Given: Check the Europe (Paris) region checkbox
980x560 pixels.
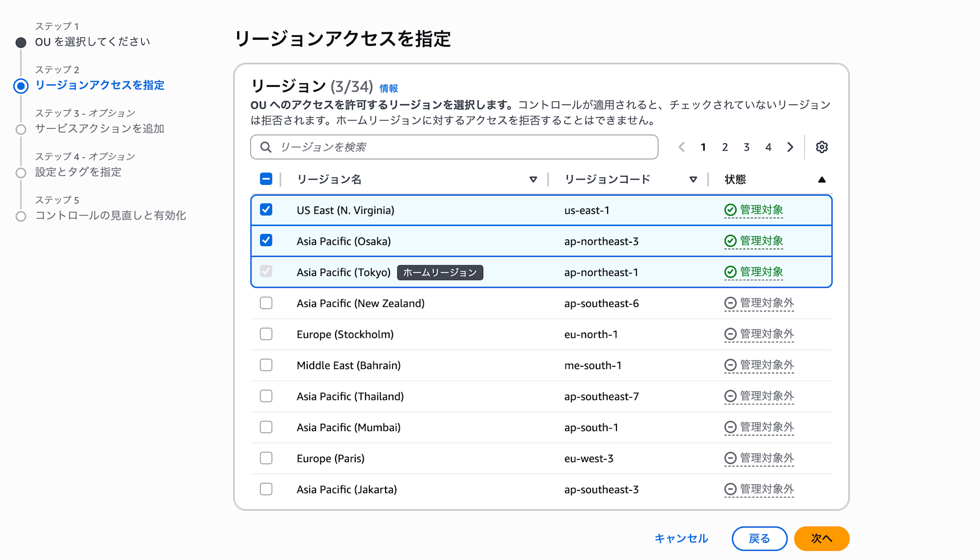Looking at the screenshot, I should point(266,458).
